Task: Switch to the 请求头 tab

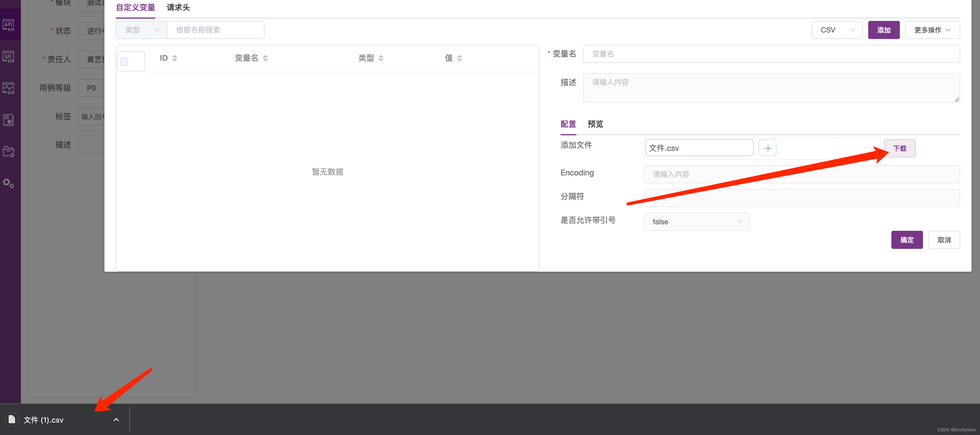Action: click(178, 8)
